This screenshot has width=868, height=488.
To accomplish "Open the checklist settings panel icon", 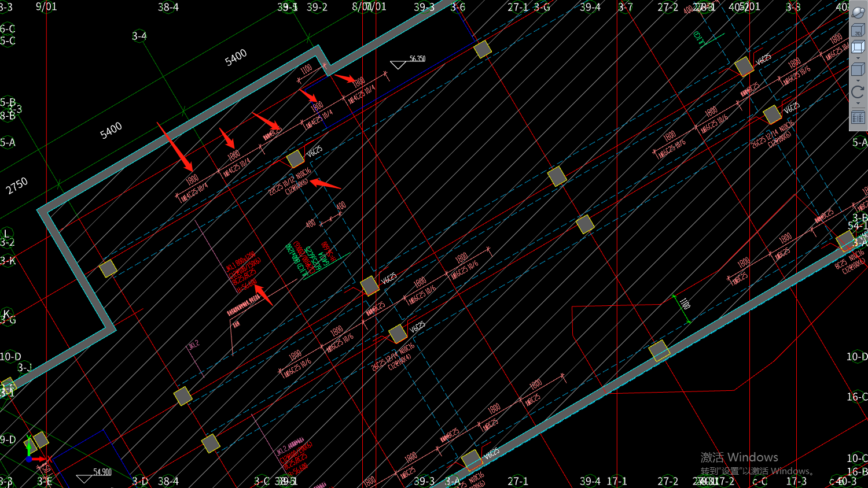I will (x=858, y=117).
